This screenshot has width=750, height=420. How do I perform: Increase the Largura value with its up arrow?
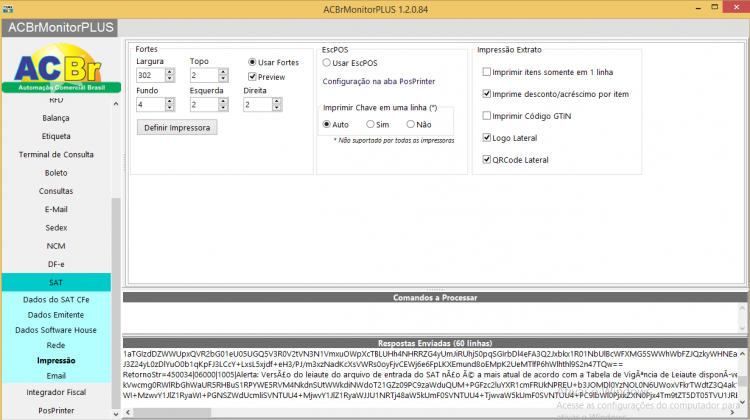coord(169,72)
